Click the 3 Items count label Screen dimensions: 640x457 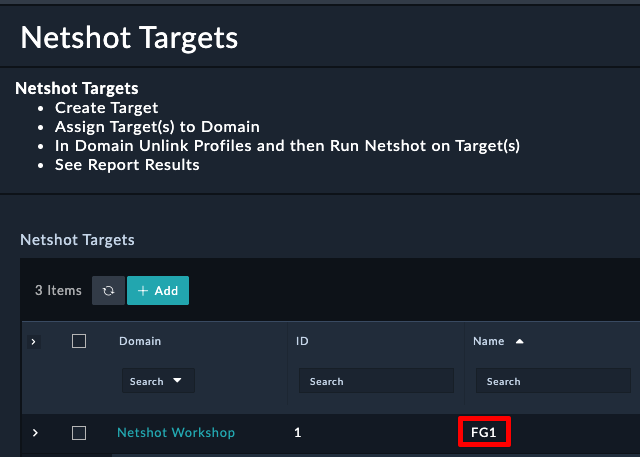pos(58,291)
